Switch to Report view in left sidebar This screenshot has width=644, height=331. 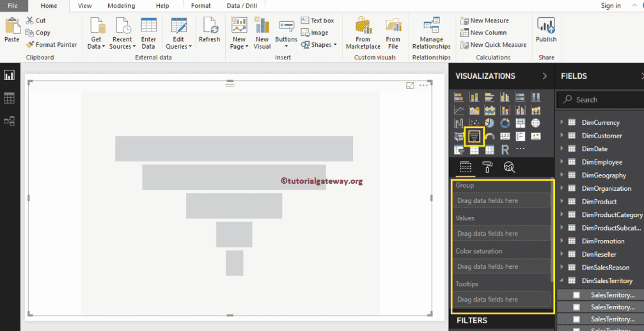(9, 75)
